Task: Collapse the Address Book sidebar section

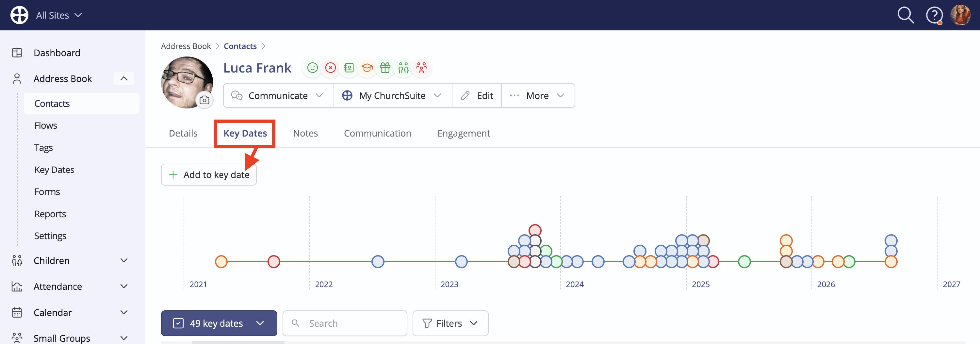Action: pos(124,78)
